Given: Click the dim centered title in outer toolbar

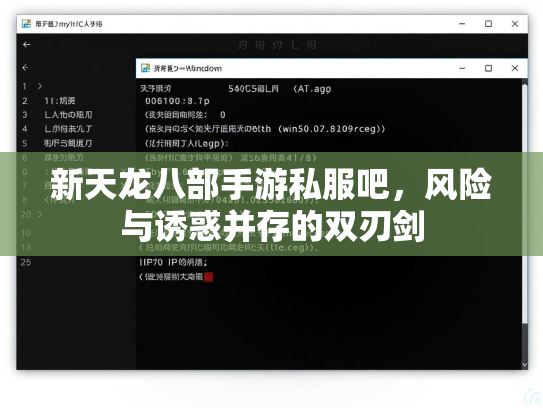Looking at the screenshot, I should click(277, 45).
